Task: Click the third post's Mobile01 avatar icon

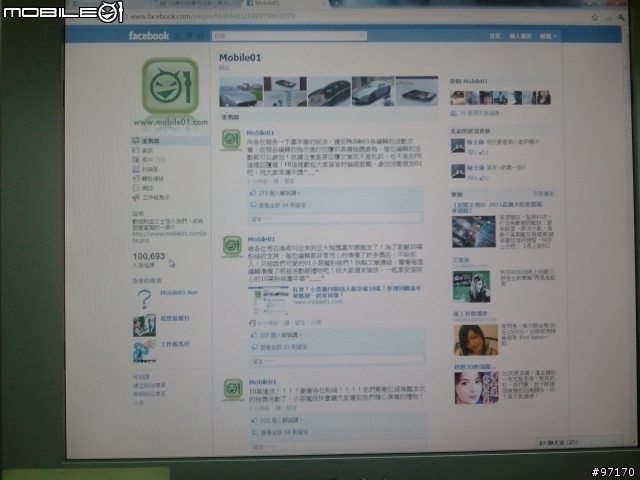Action: coord(233,389)
